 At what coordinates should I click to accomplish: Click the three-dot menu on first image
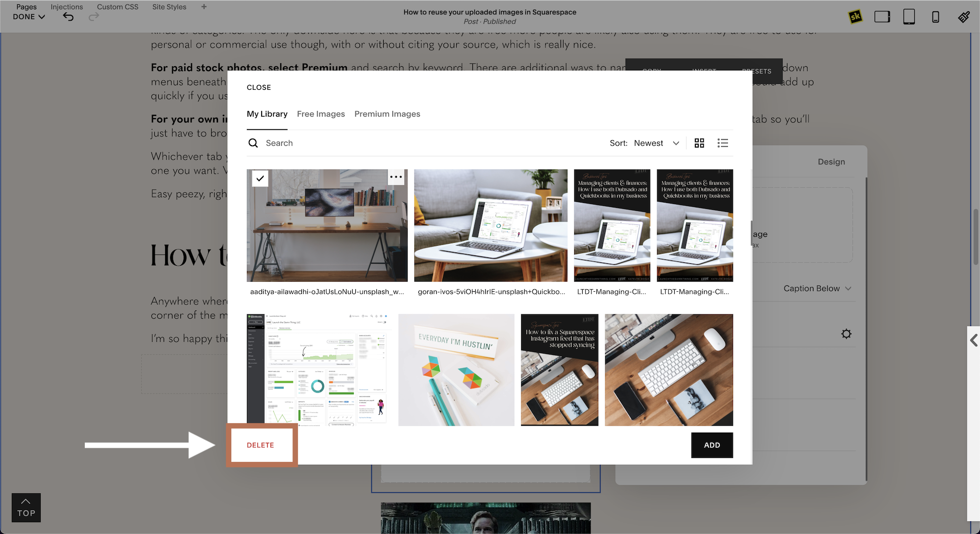396,178
